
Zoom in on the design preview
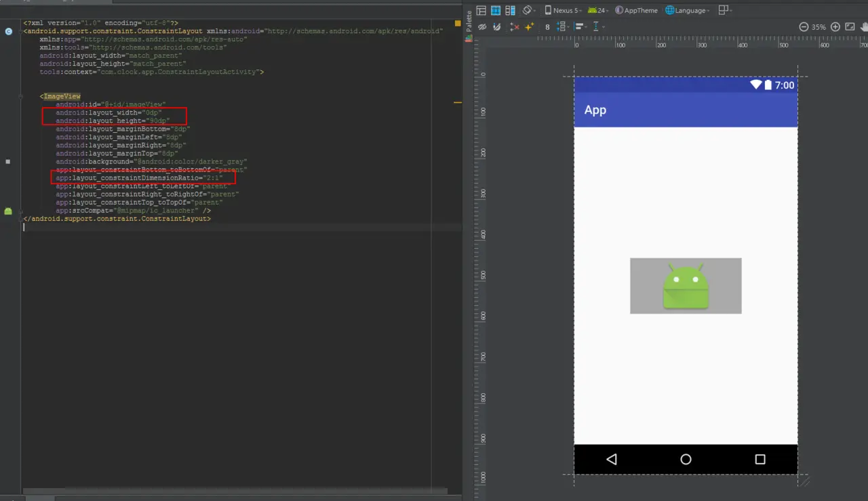[835, 27]
